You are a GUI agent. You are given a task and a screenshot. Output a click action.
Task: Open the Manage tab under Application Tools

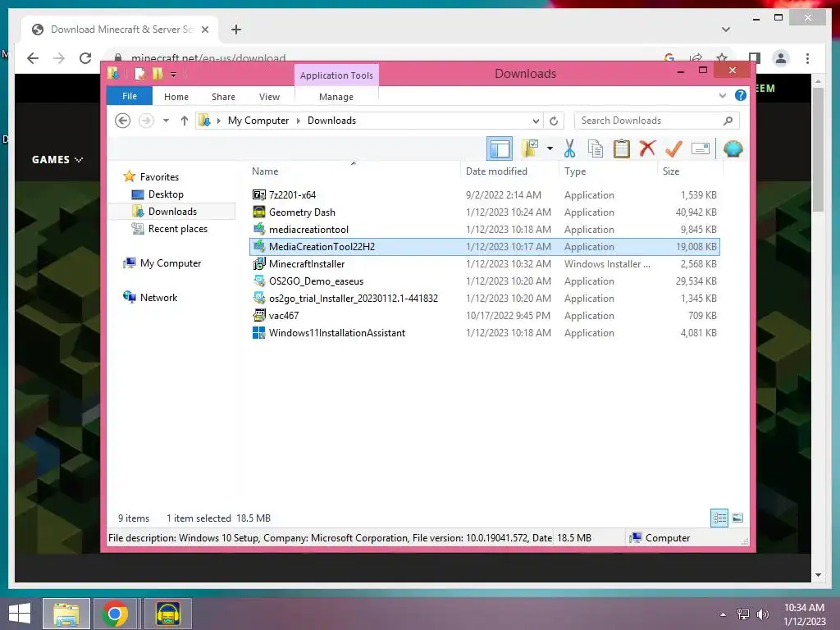[x=336, y=97]
